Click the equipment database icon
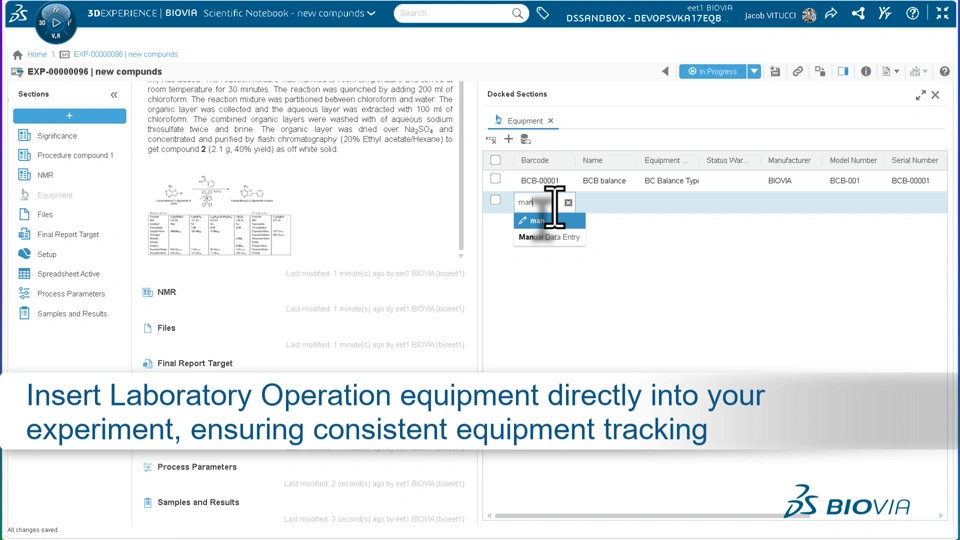 (x=525, y=139)
